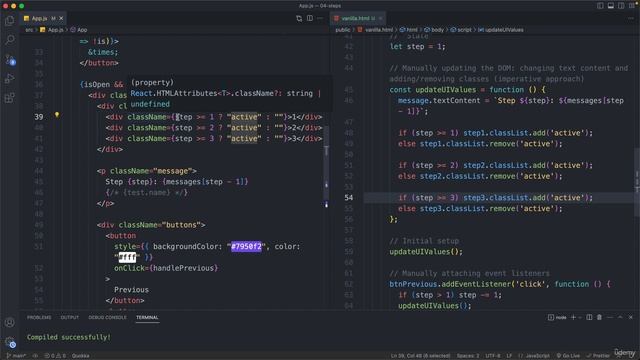Click the src breadcrumb in left editor
Image resolution: width=640 pixels, height=360 pixels.
pos(29,30)
